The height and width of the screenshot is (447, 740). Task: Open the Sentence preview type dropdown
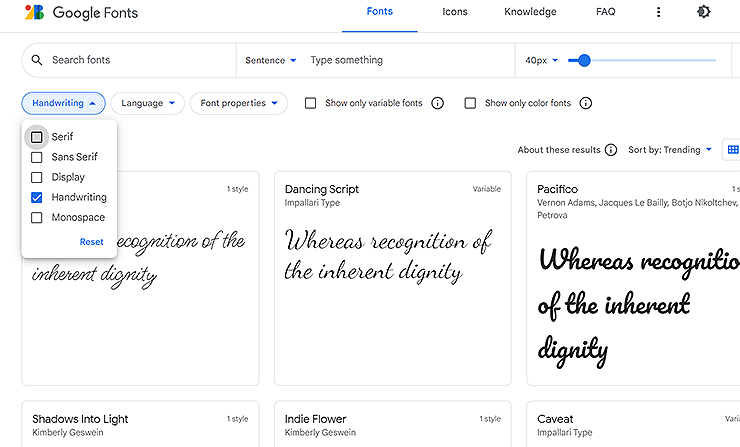(x=270, y=60)
